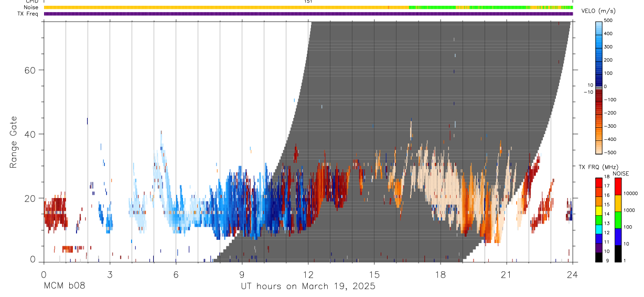This screenshot has height=297, width=644.
Task: Click the Range Gate y-axis title
Action: [13, 142]
